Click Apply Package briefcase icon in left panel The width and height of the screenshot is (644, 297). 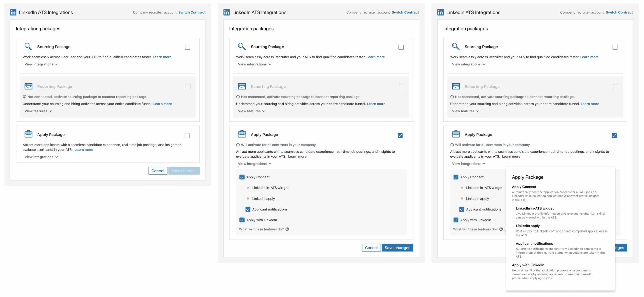coord(28,134)
